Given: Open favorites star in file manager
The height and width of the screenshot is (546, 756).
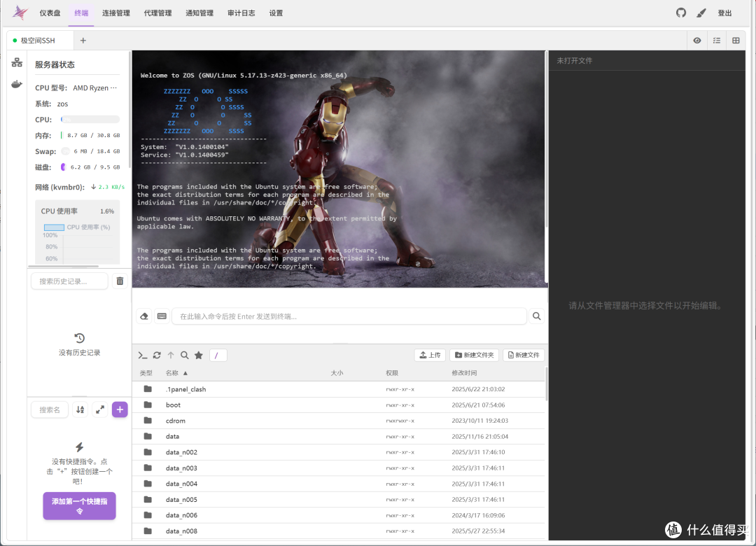Looking at the screenshot, I should pos(199,356).
